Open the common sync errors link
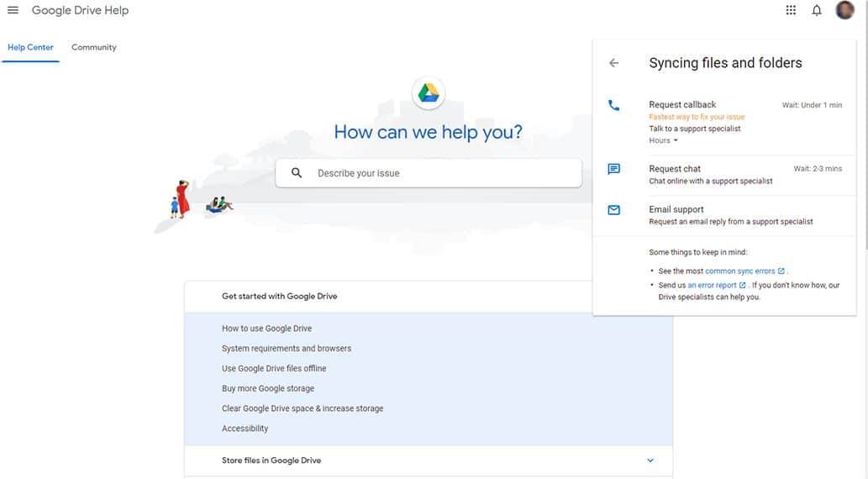Image resolution: width=868 pixels, height=479 pixels. [x=739, y=271]
